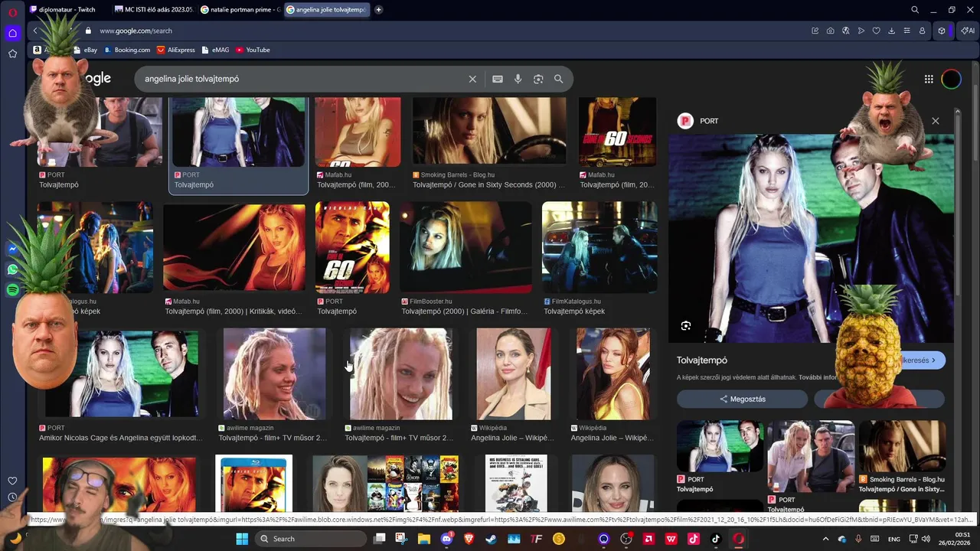Open the AliExpress bookmark

tap(176, 50)
